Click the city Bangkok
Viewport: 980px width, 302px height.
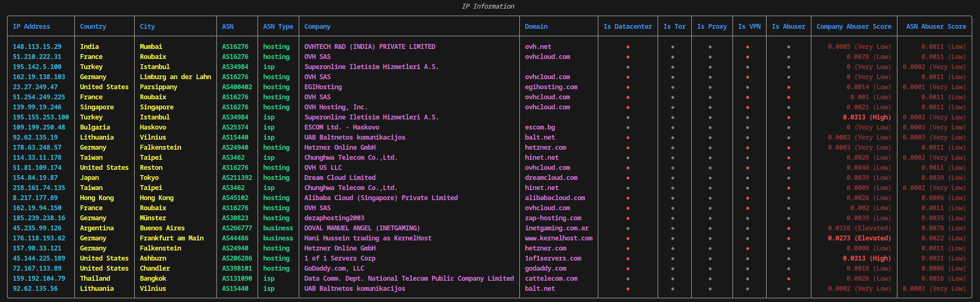tap(153, 278)
